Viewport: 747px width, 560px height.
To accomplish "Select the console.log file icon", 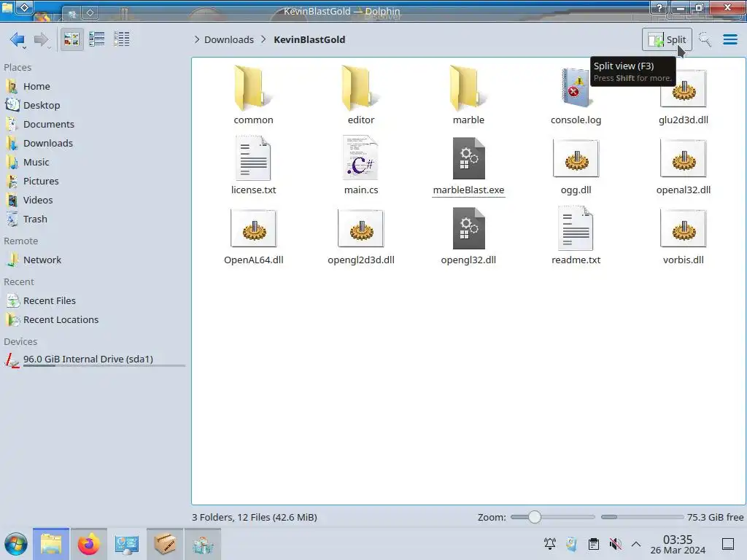I will (576, 88).
